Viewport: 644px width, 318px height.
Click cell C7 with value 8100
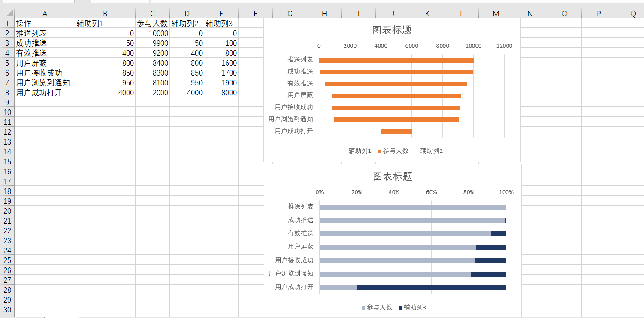coord(152,82)
